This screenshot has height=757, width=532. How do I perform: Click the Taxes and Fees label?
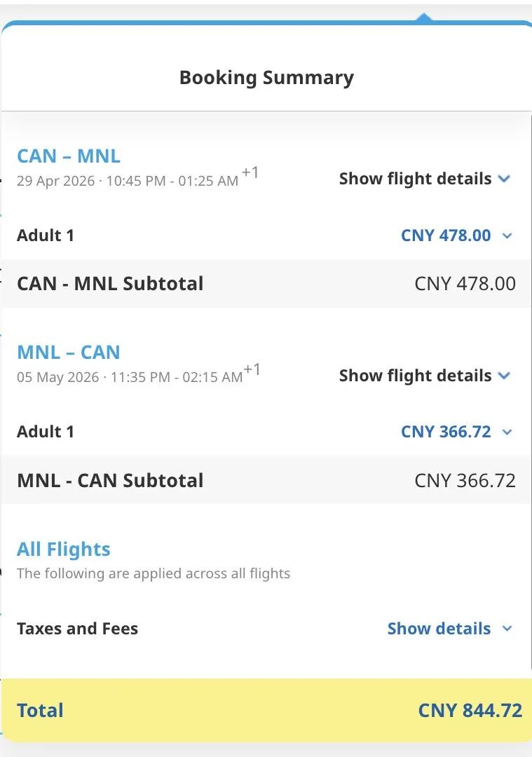pos(77,629)
